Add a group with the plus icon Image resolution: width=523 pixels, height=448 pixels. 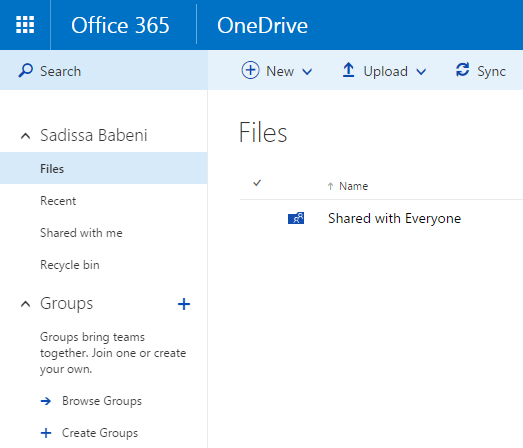184,304
